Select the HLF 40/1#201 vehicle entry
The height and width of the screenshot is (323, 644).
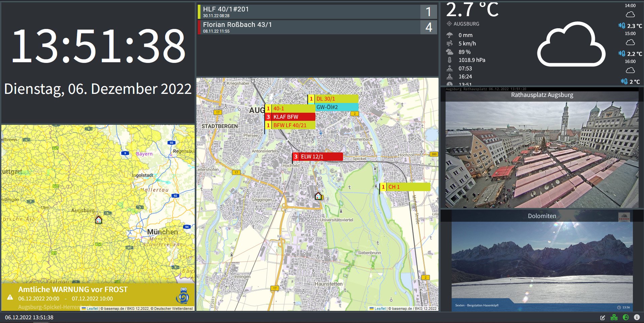point(309,12)
